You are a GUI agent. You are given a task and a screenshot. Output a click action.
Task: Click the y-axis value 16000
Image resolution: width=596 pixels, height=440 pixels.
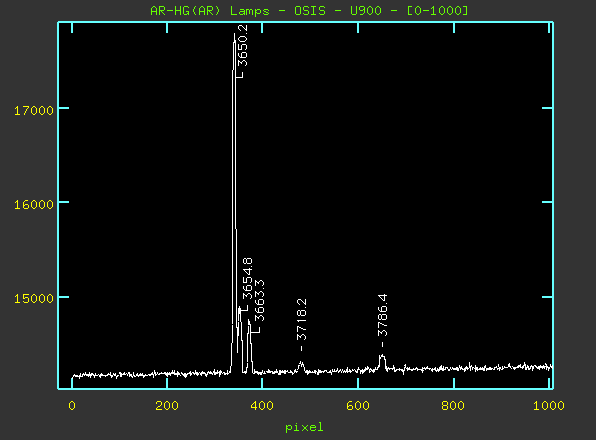click(34, 204)
